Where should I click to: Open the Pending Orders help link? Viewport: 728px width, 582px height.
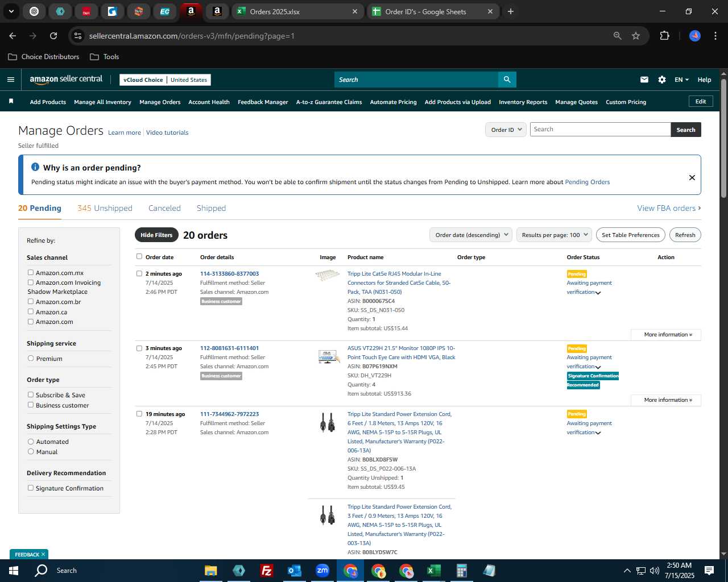click(587, 182)
